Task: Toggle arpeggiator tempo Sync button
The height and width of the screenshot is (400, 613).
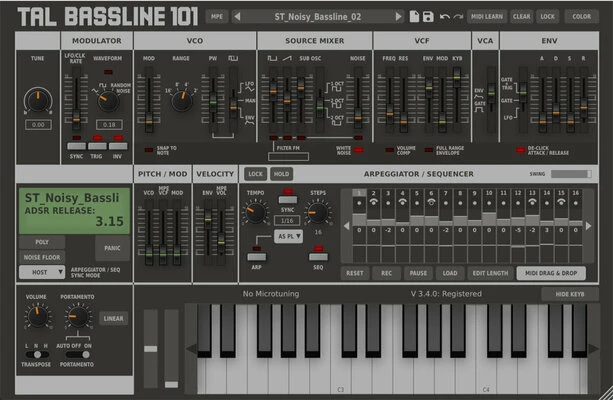Action: click(288, 200)
